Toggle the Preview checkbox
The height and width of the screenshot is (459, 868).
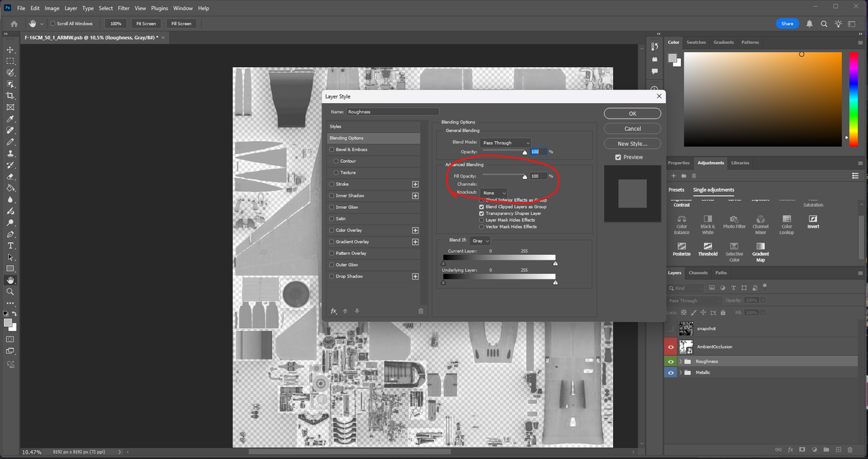point(618,157)
